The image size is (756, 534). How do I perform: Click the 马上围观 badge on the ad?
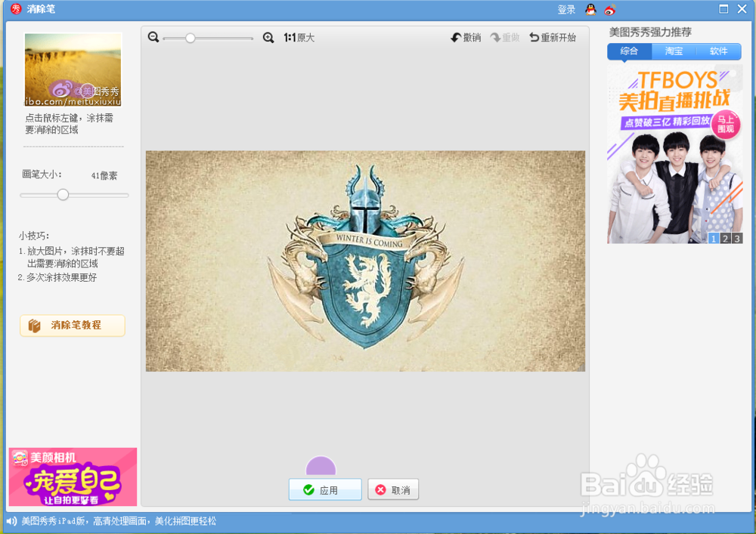click(726, 125)
